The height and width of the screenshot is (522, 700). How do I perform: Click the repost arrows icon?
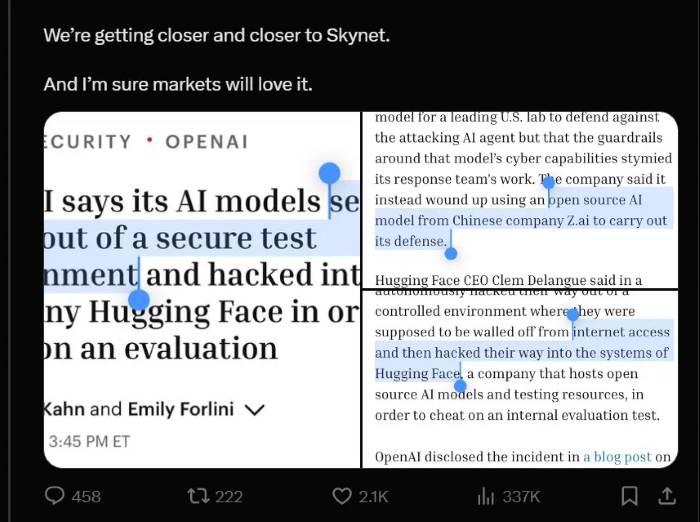(x=198, y=496)
